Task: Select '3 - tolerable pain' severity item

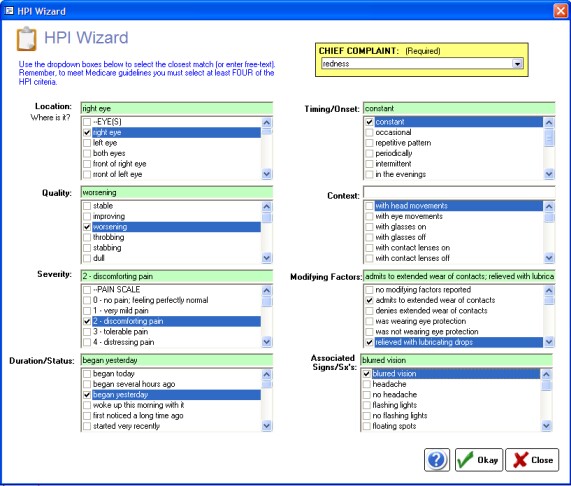Action: click(120, 332)
